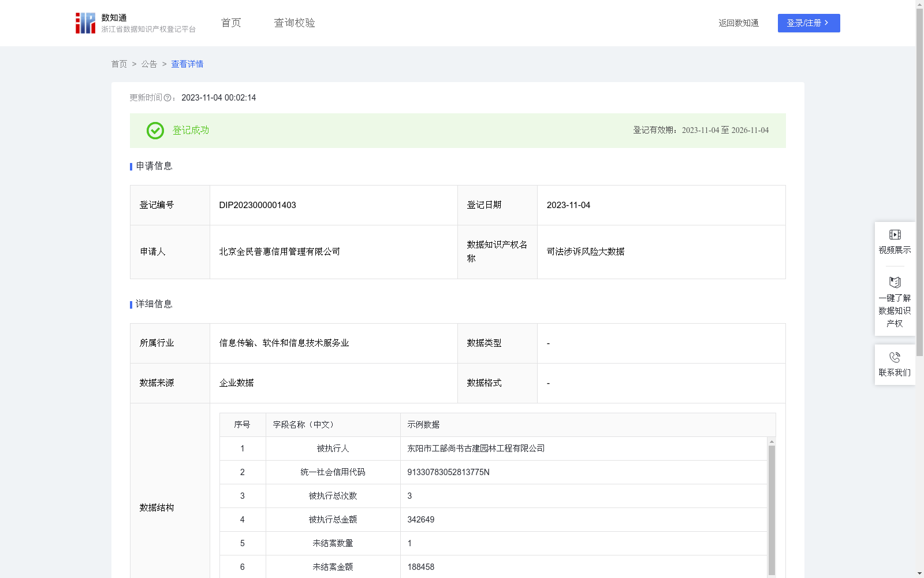Select applicant 北京全民普惠信用管理有限公司
The image size is (924, 578).
pyautogui.click(x=280, y=252)
